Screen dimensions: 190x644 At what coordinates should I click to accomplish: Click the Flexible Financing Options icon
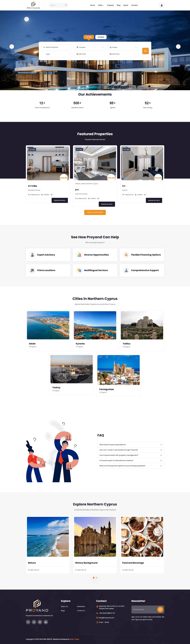(x=126, y=255)
